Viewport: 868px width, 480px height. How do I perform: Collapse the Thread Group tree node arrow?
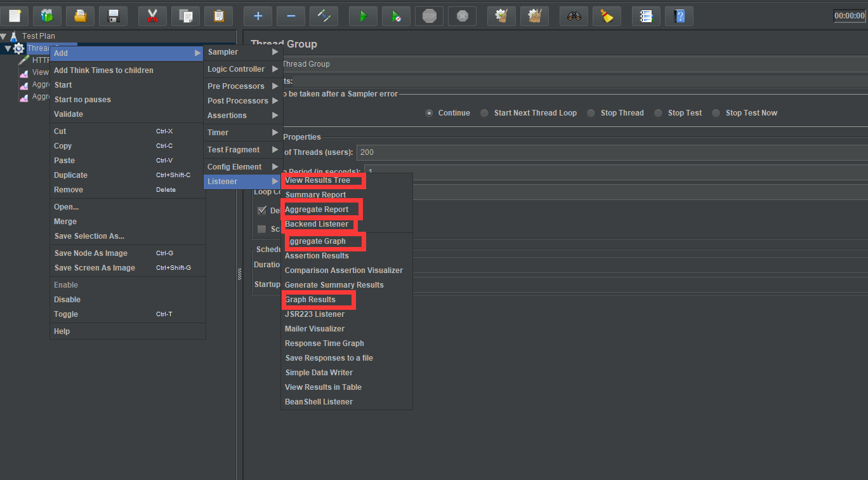[x=8, y=48]
